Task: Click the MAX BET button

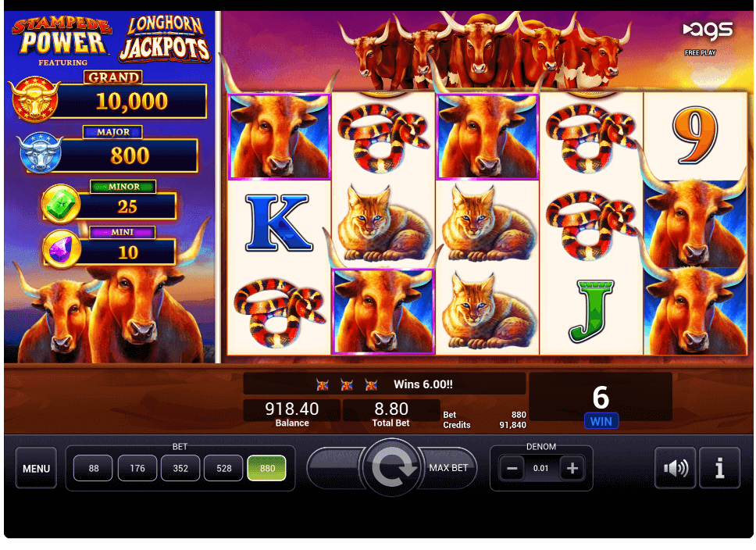Action: pyautogui.click(x=448, y=467)
